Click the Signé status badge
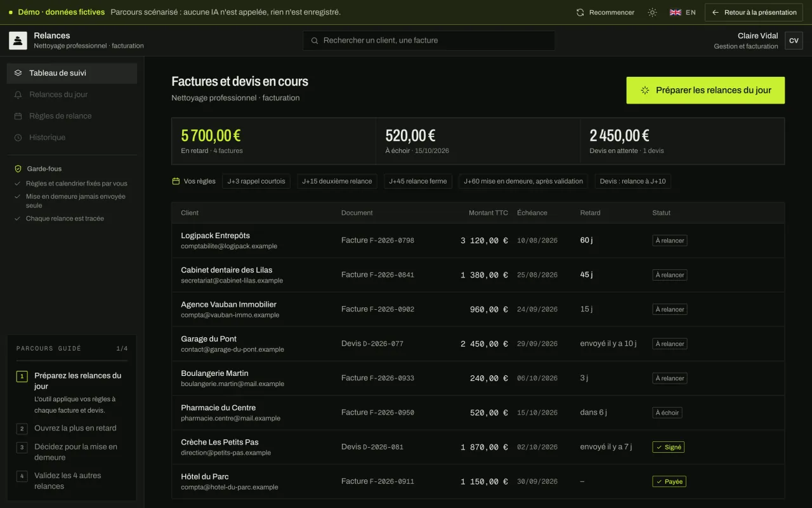Image resolution: width=812 pixels, height=508 pixels. [669, 447]
